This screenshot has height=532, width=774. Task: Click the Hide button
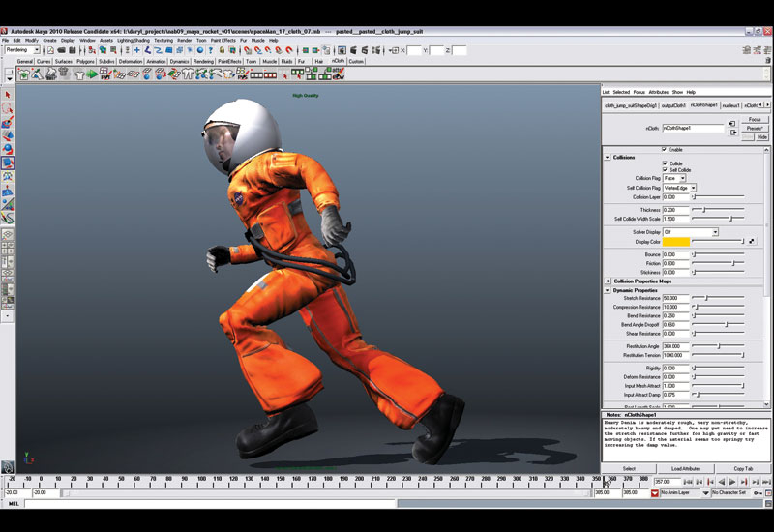coord(762,137)
